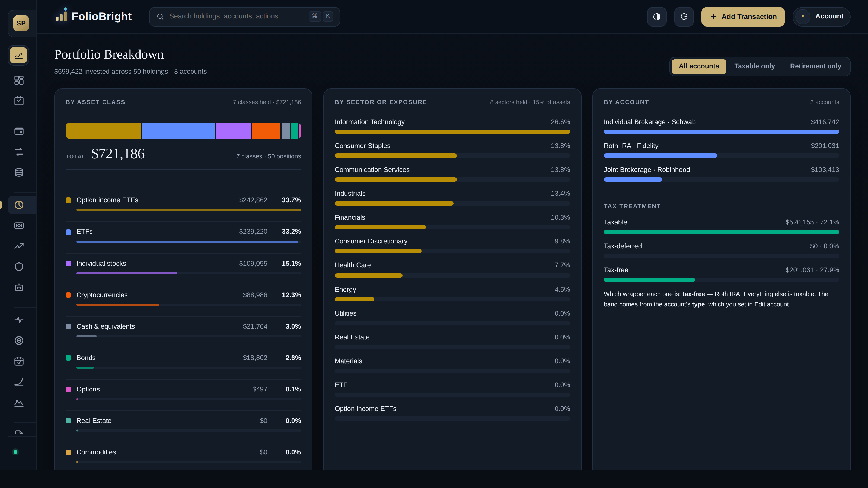The image size is (868, 488).
Task: Click the Individual stocks row label
Action: (x=101, y=263)
